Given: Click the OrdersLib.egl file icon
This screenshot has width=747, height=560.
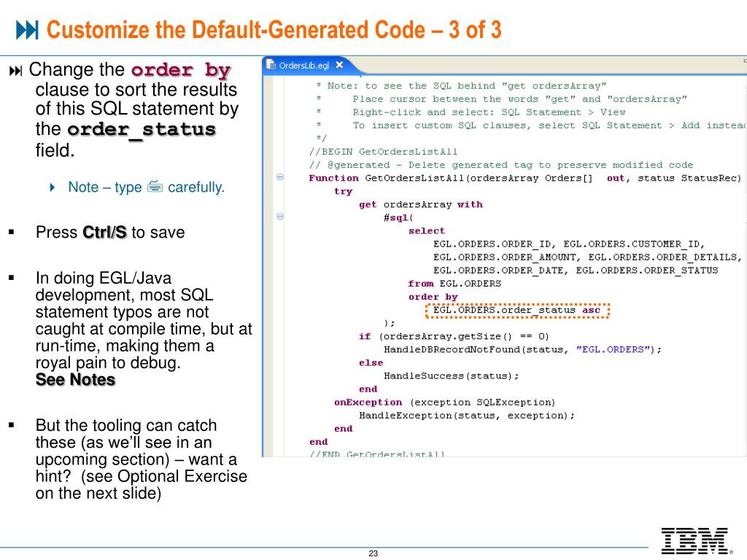Looking at the screenshot, I should tap(271, 65).
